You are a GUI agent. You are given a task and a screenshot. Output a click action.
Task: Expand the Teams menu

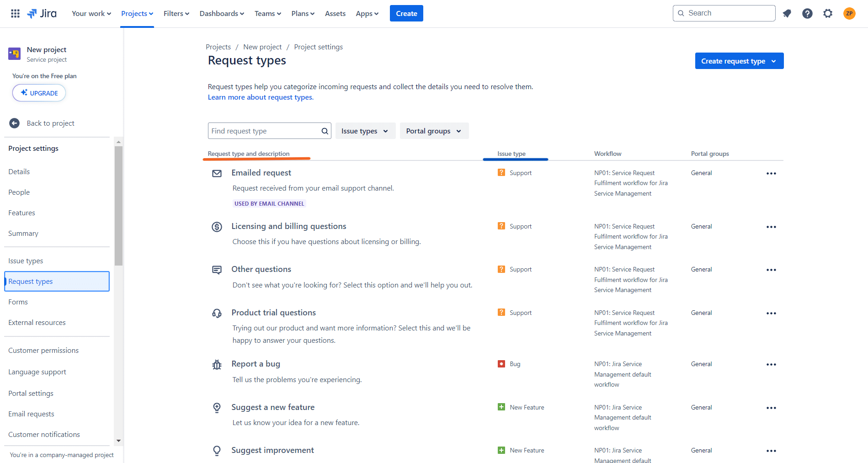[x=268, y=13]
